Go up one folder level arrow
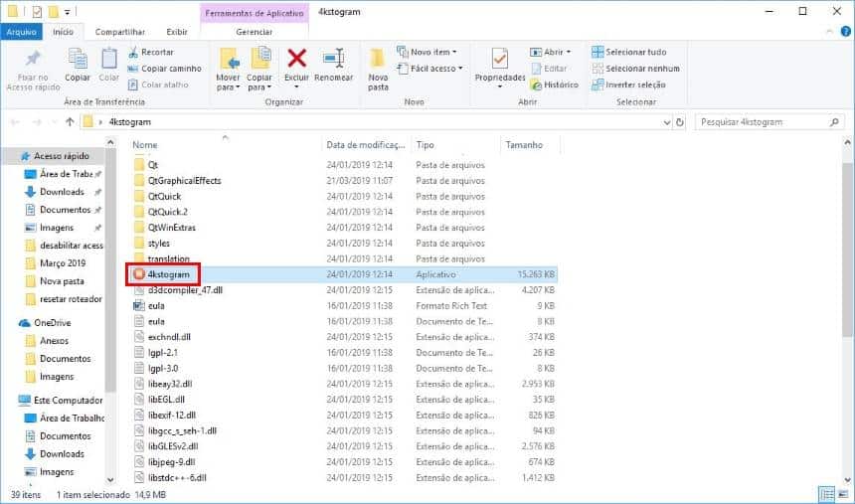855x504 pixels. click(x=70, y=122)
